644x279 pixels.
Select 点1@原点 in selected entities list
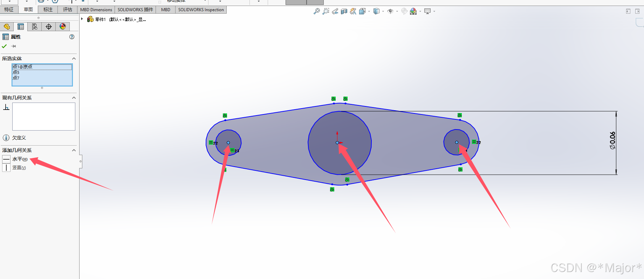click(x=42, y=67)
